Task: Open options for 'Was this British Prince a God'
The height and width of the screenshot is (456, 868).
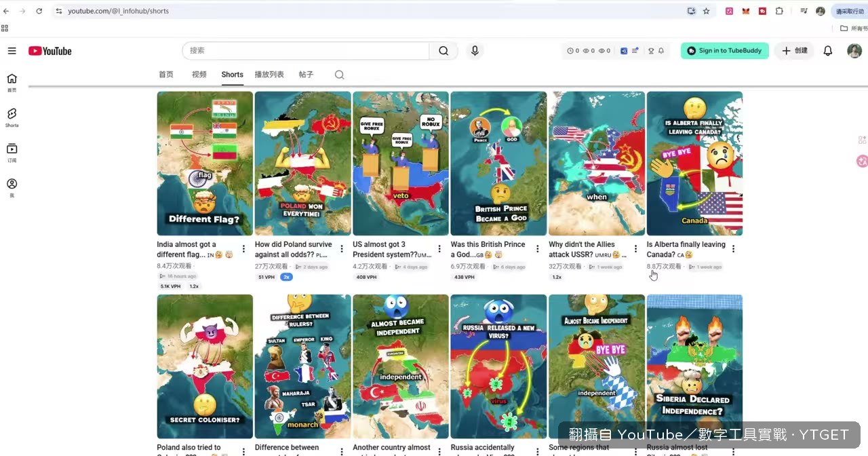Action: [537, 249]
